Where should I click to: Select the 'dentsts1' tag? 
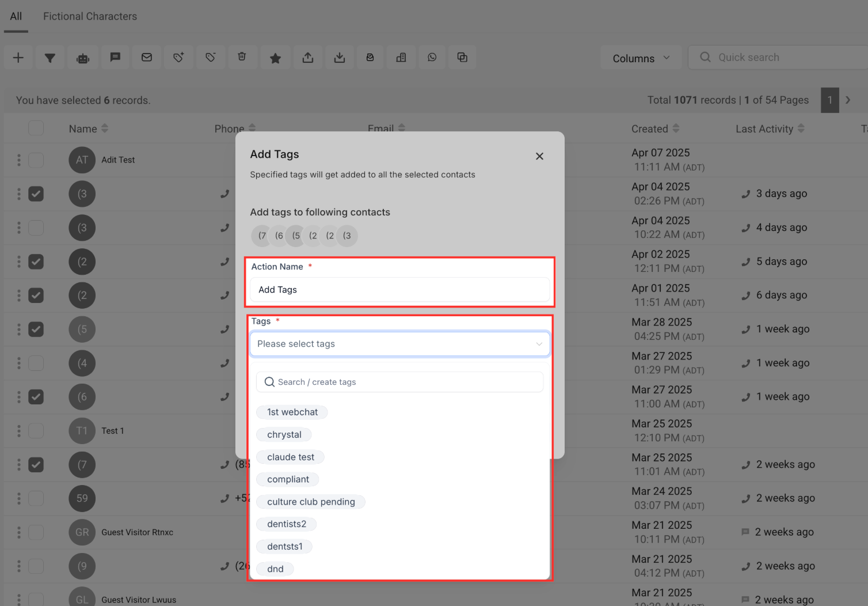coord(284,547)
